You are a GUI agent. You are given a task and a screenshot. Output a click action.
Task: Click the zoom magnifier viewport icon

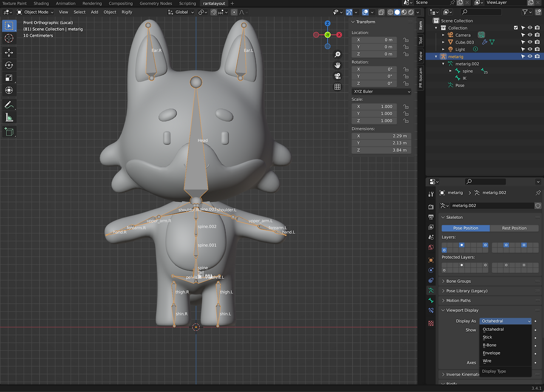(x=337, y=54)
